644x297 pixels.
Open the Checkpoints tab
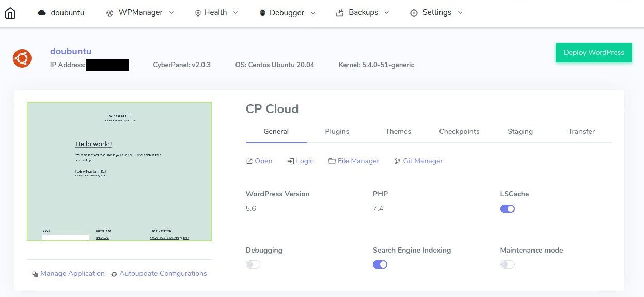pyautogui.click(x=459, y=131)
